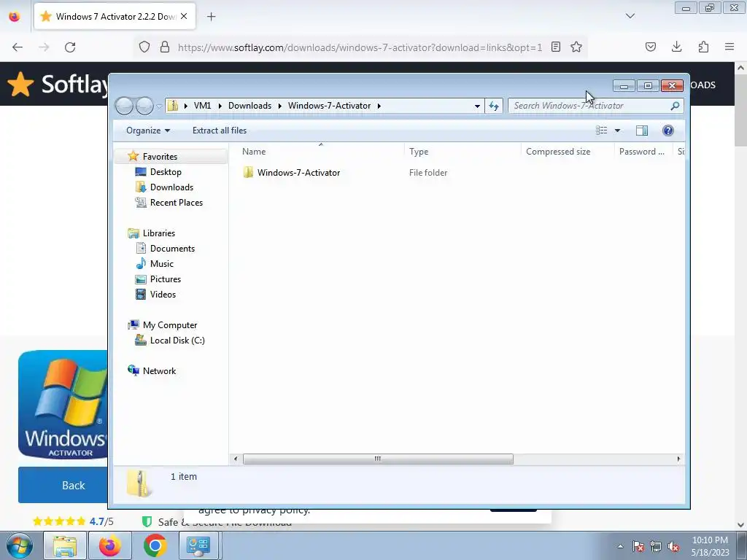
Task: Open Firefox extensions puzzle icon
Action: point(703,47)
